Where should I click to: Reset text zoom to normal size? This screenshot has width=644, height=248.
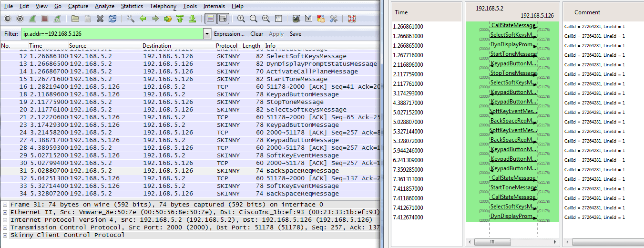266,19
